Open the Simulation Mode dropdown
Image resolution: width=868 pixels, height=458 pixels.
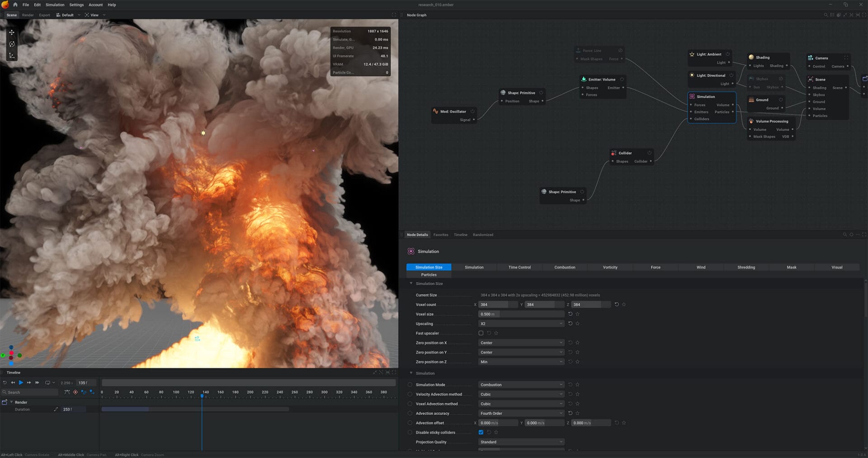click(x=521, y=385)
